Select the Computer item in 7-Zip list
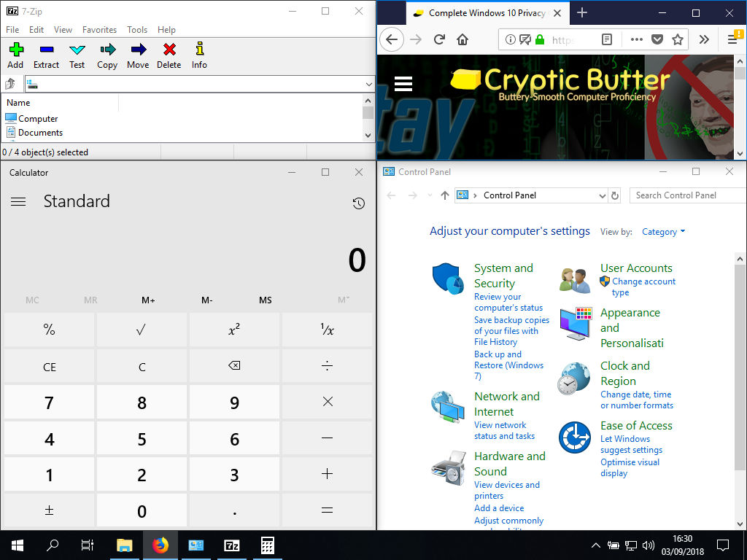This screenshot has height=560, width=747. pyautogui.click(x=31, y=119)
